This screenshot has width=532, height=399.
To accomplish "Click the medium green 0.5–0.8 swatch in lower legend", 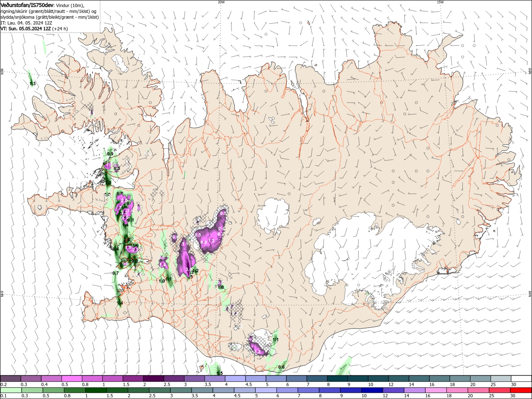I will (x=54, y=390).
